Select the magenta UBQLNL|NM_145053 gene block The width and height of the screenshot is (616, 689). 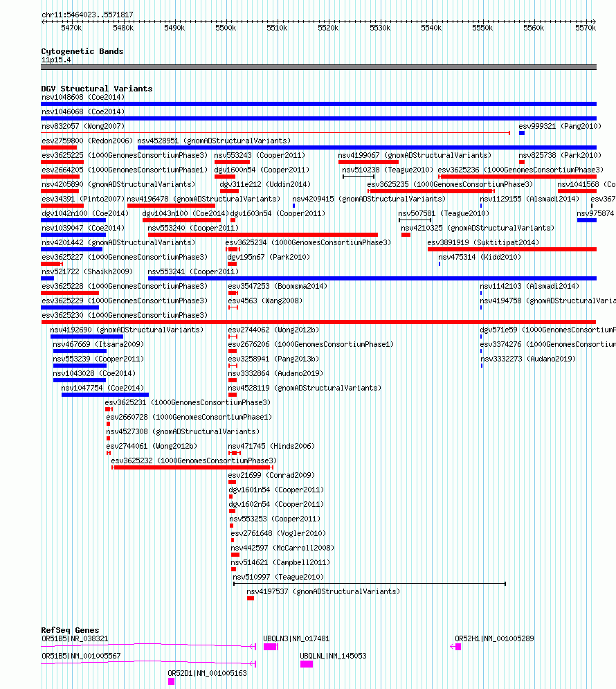307,664
